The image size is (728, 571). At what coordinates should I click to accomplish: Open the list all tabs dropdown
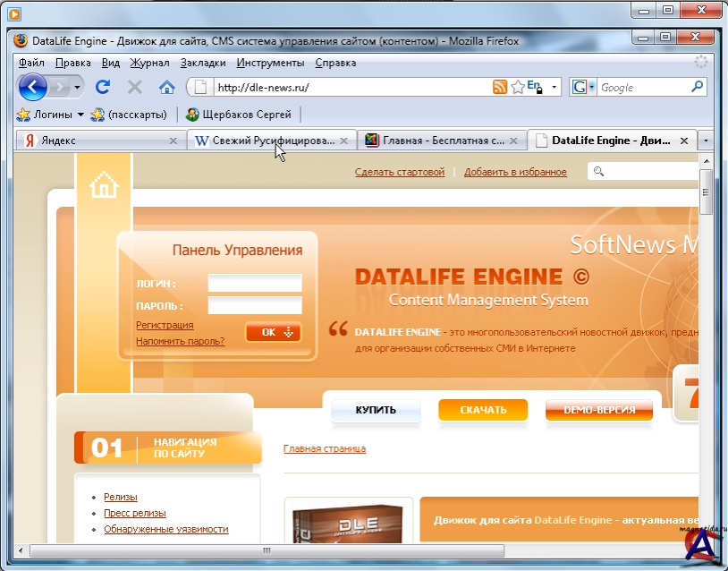706,141
